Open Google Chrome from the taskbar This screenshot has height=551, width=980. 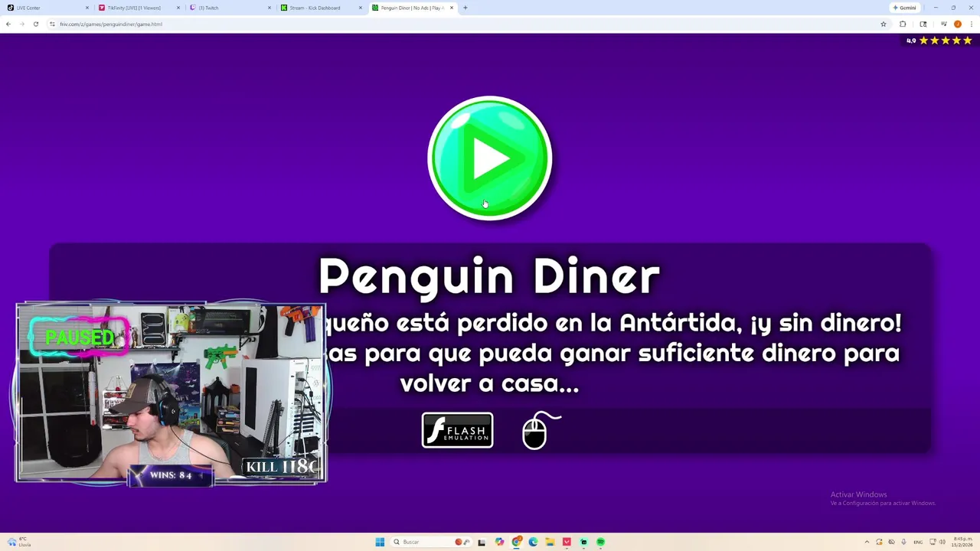click(x=517, y=542)
